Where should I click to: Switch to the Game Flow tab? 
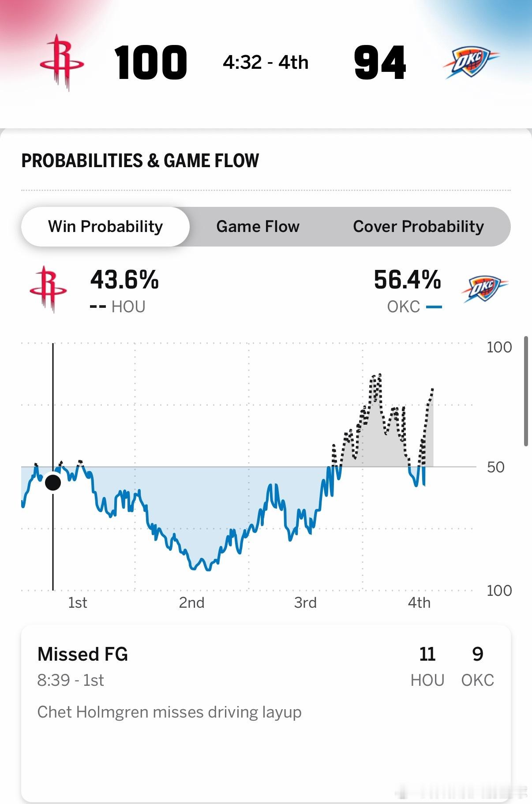point(258,226)
